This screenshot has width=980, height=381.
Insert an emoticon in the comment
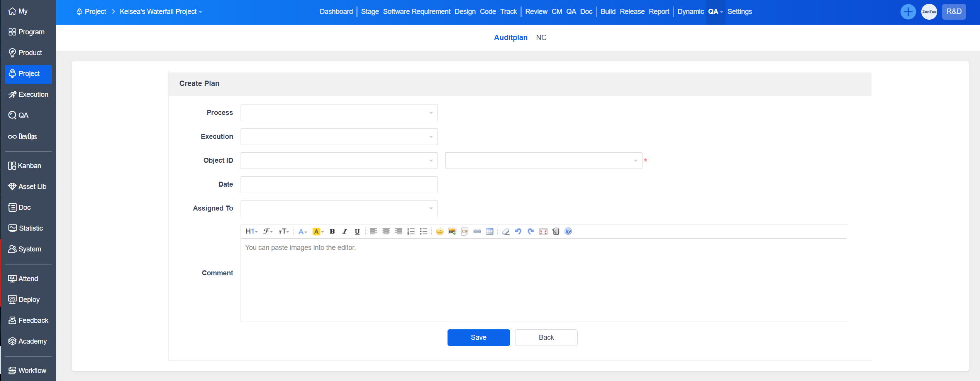[439, 231]
